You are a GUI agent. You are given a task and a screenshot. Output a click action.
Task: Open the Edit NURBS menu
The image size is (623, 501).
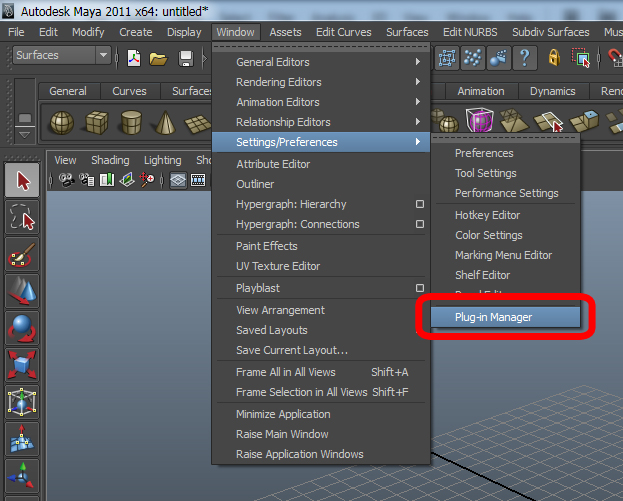pos(470,32)
